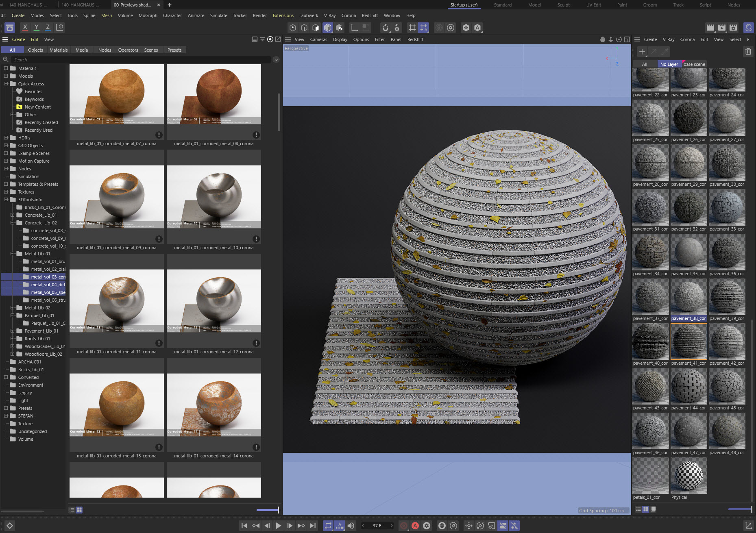Toggle list view in asset browser bottom
The image size is (756, 533).
[72, 510]
